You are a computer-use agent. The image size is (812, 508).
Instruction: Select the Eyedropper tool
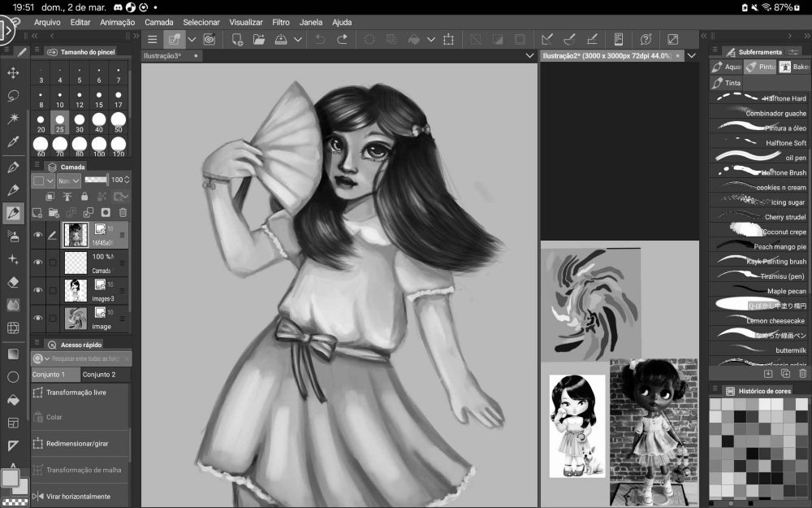pyautogui.click(x=13, y=142)
